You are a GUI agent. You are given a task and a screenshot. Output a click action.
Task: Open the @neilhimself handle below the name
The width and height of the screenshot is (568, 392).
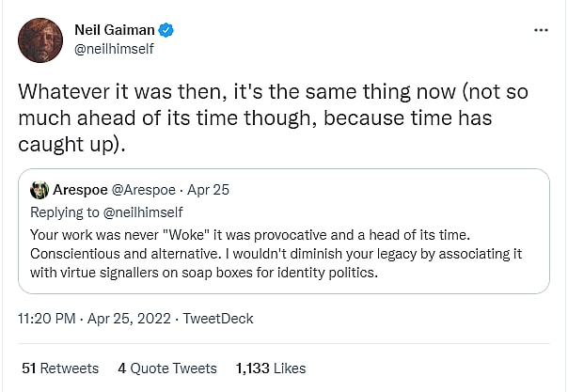tap(114, 49)
